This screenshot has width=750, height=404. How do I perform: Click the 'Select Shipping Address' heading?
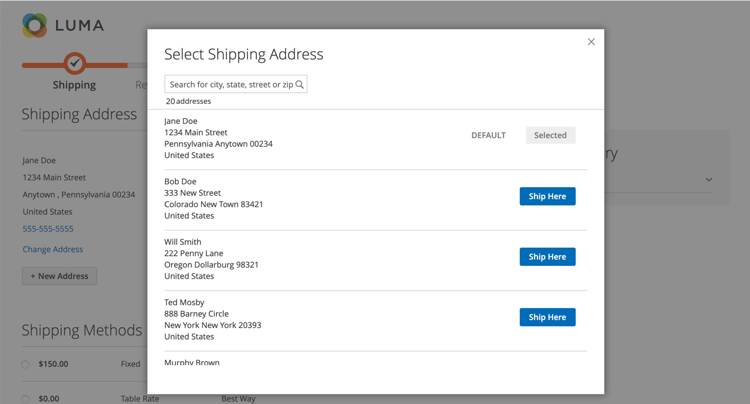click(244, 54)
